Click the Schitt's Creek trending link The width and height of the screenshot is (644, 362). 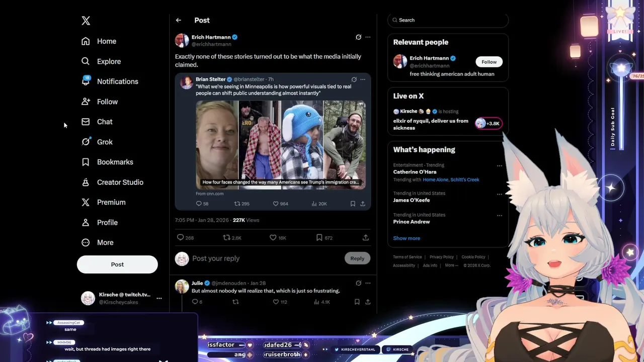pos(465,179)
